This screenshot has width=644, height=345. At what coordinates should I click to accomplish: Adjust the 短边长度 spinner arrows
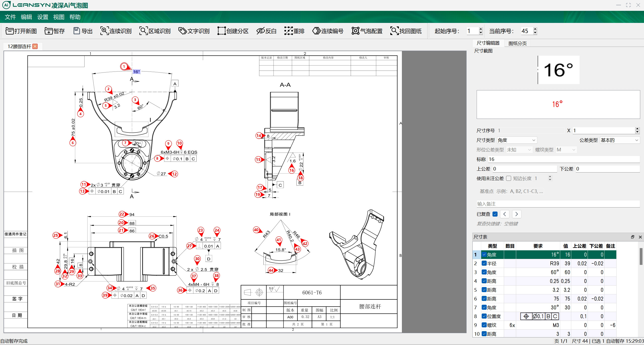coord(550,178)
